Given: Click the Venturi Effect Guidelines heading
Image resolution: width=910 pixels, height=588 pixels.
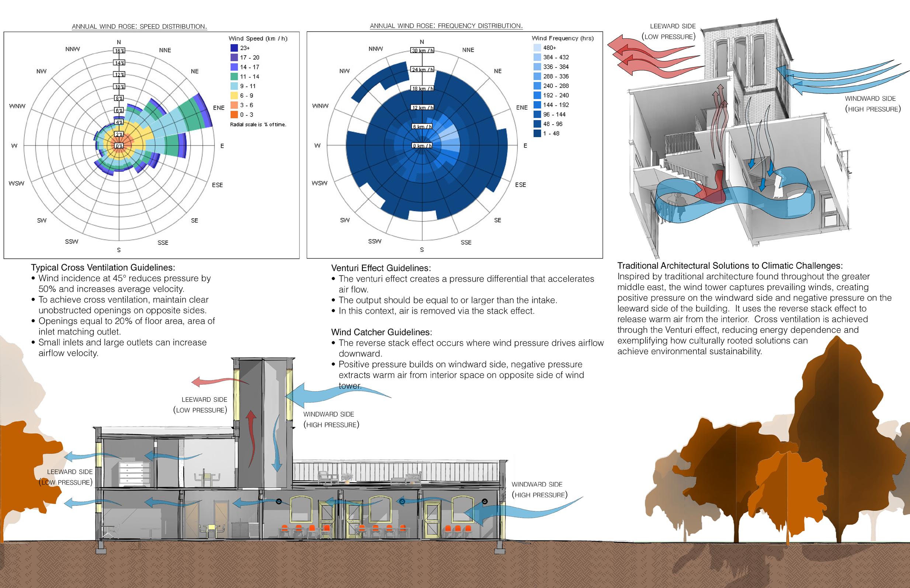Looking at the screenshot, I should [x=381, y=268].
